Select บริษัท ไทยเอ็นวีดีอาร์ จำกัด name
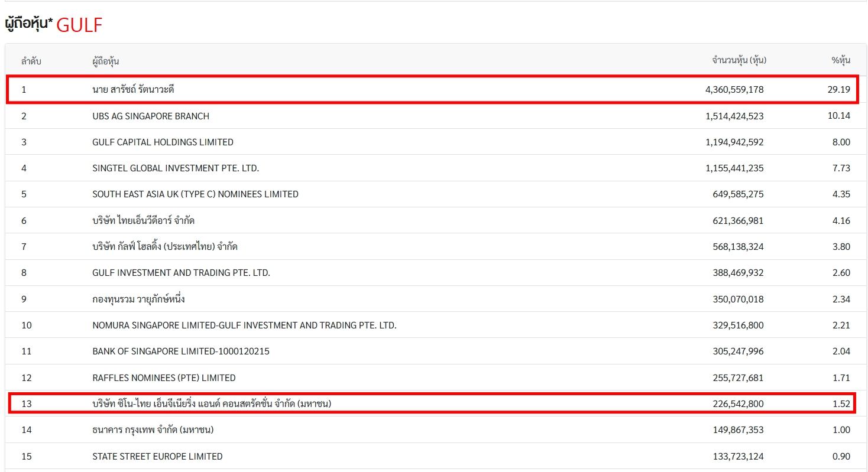The width and height of the screenshot is (868, 472). (x=143, y=220)
